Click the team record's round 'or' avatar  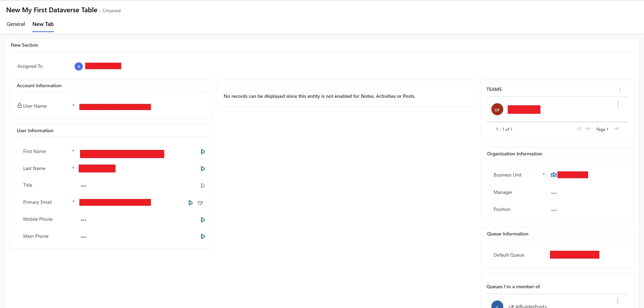[497, 109]
